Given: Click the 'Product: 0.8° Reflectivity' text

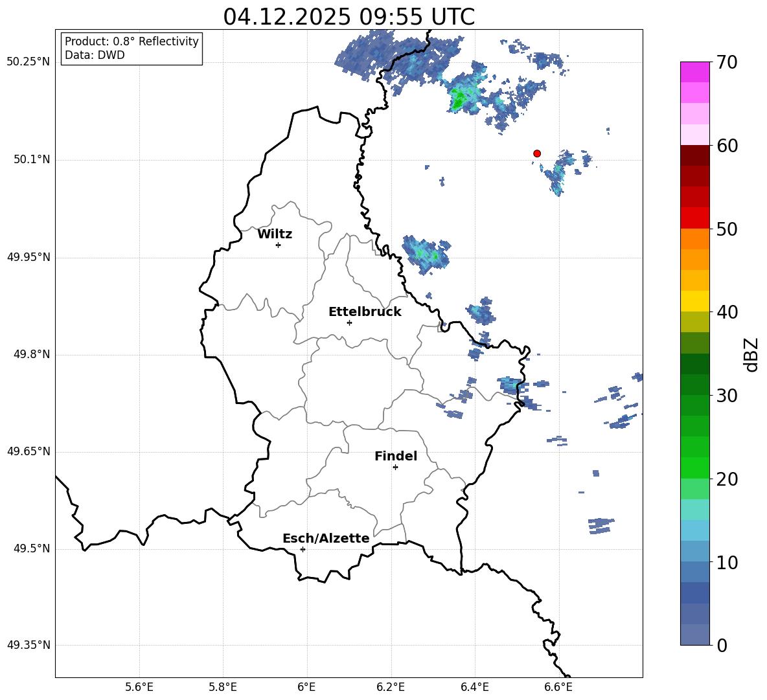Looking at the screenshot, I should pyautogui.click(x=132, y=41).
